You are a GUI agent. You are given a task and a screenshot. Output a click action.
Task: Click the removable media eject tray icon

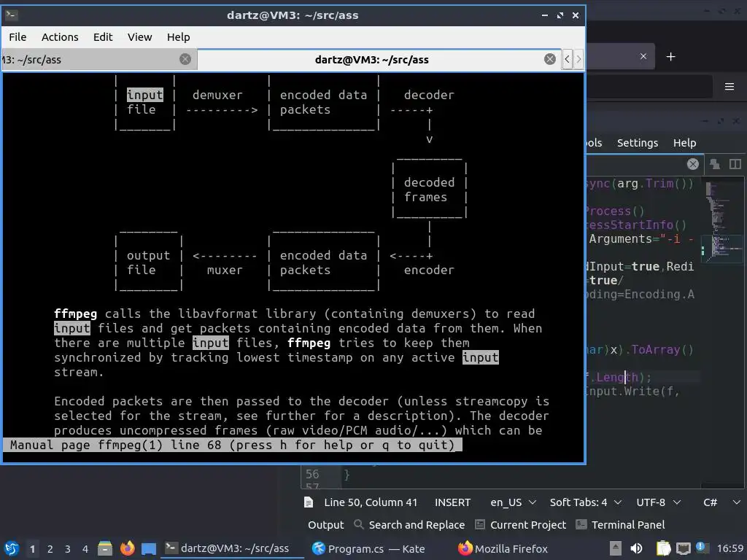coord(615,548)
